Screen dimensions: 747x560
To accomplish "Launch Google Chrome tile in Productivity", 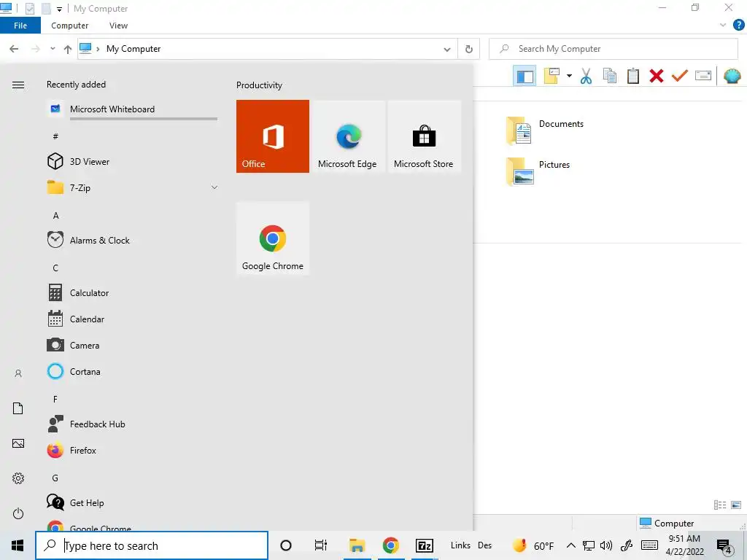I will pos(273,238).
